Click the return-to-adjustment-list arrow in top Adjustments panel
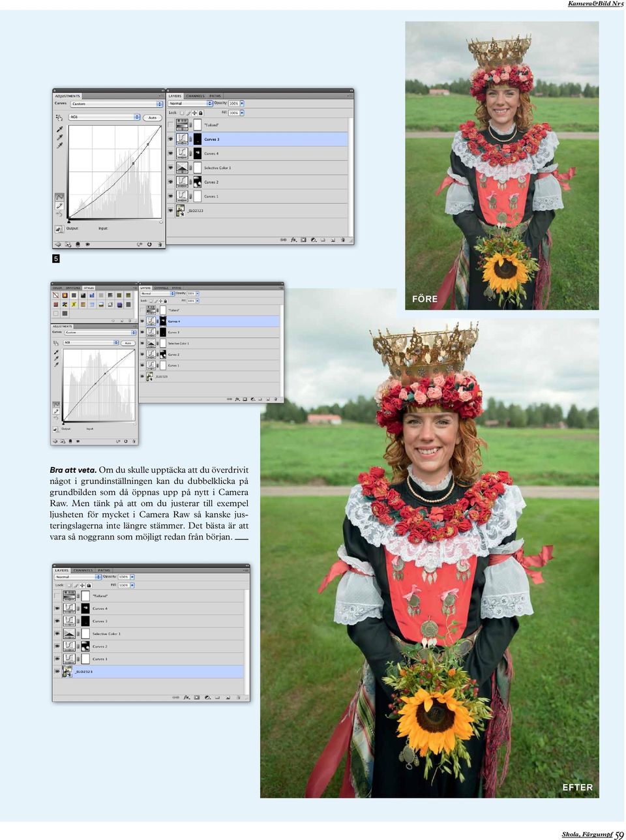The image size is (626, 840). tap(59, 245)
